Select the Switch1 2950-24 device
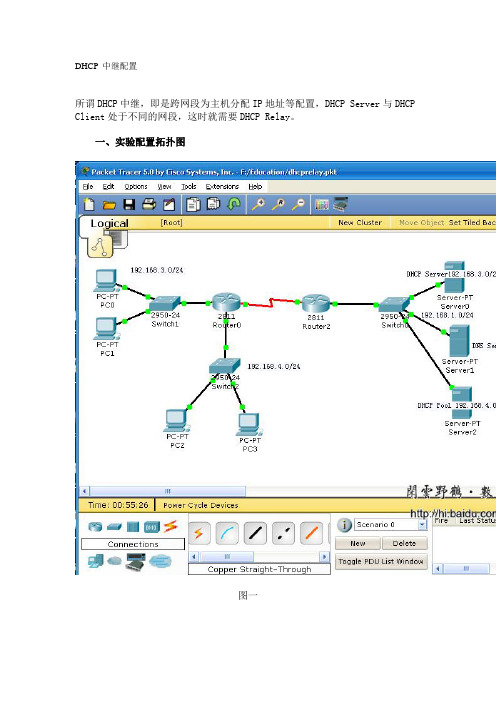The image size is (496, 702). click(165, 304)
